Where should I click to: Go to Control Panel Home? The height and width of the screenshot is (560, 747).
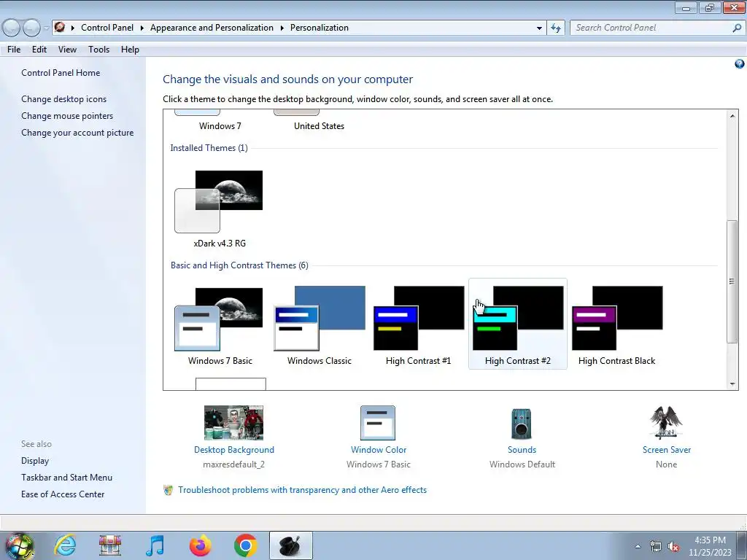[x=61, y=73]
